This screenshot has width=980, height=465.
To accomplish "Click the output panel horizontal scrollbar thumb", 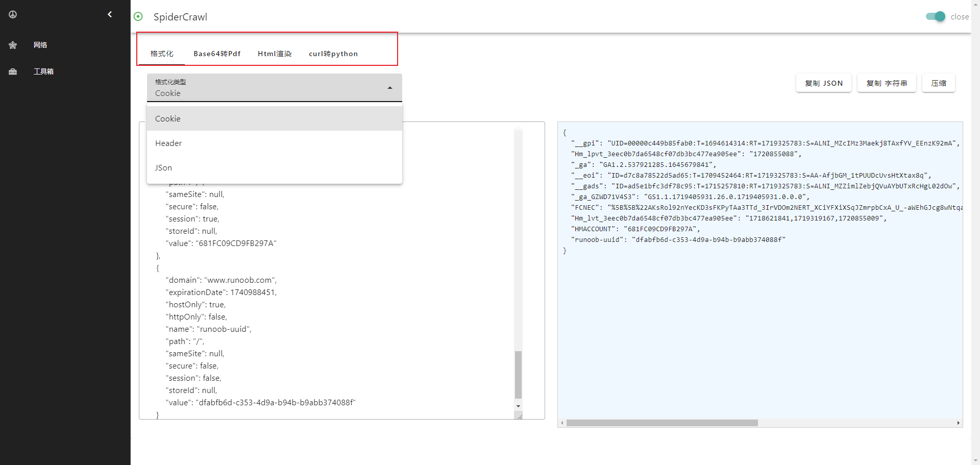I will [x=661, y=423].
